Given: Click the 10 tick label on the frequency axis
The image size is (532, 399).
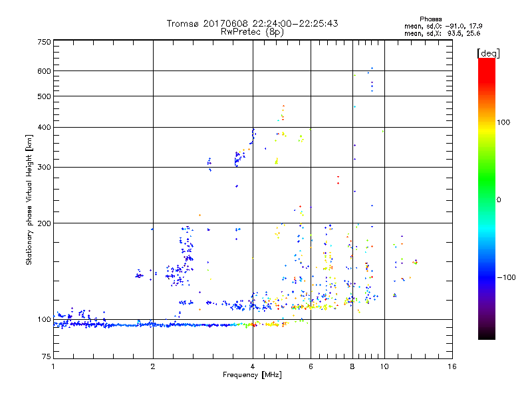Looking at the screenshot, I should [384, 366].
